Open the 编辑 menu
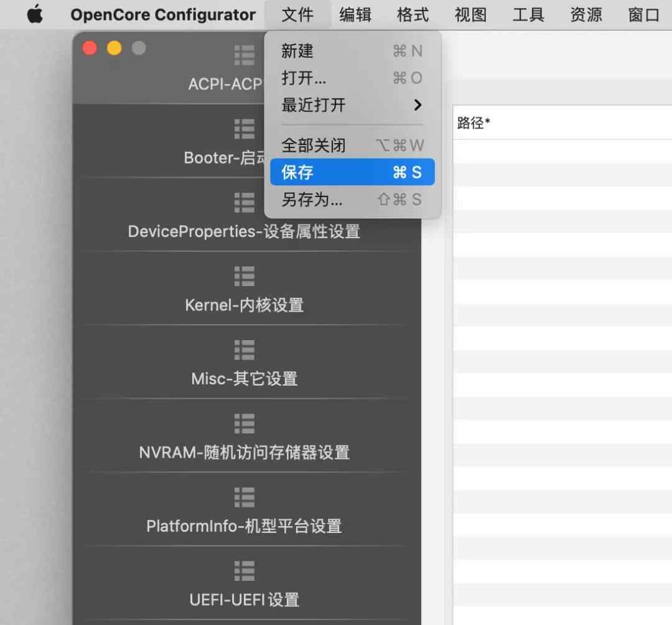Viewport: 672px width, 625px height. point(355,15)
